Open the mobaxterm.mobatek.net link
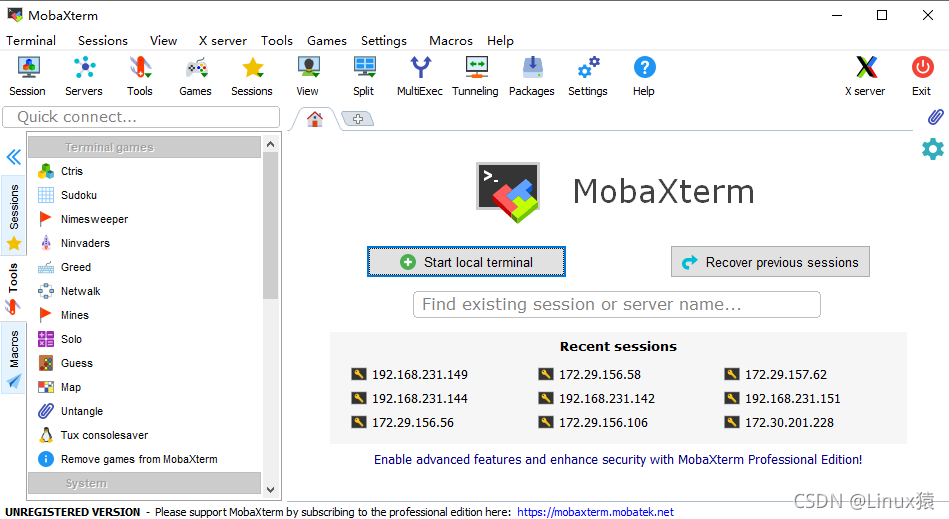The width and height of the screenshot is (949, 519). pyautogui.click(x=595, y=512)
